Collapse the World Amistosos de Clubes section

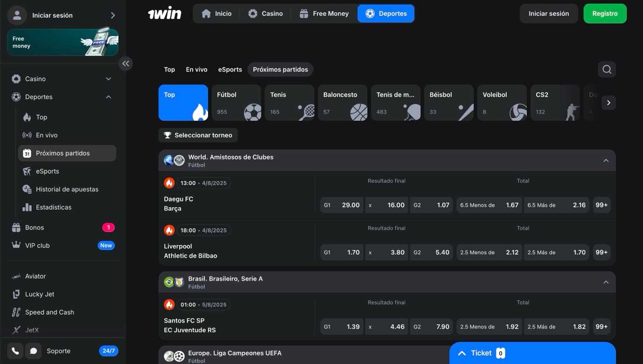[x=605, y=159]
